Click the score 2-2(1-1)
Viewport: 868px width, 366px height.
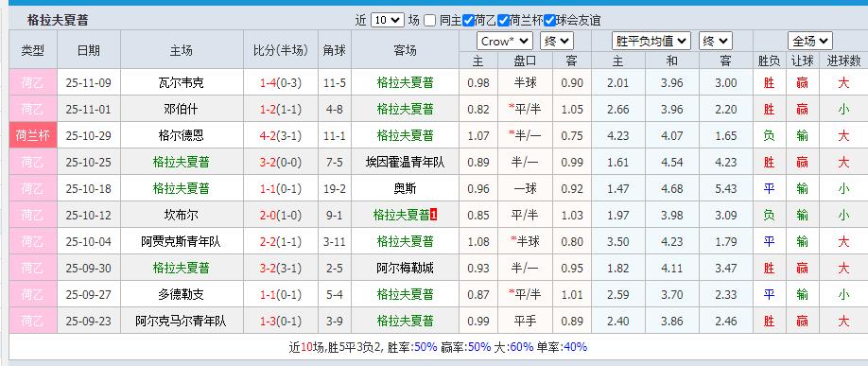tap(281, 241)
